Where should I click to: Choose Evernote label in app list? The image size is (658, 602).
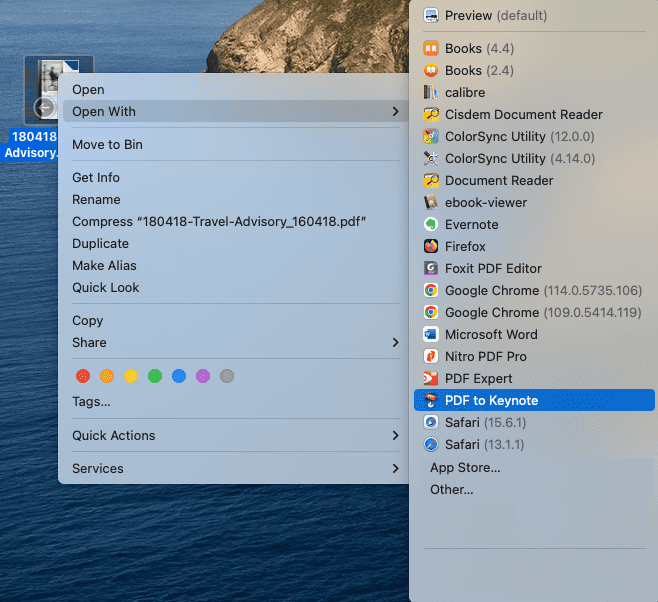click(472, 224)
